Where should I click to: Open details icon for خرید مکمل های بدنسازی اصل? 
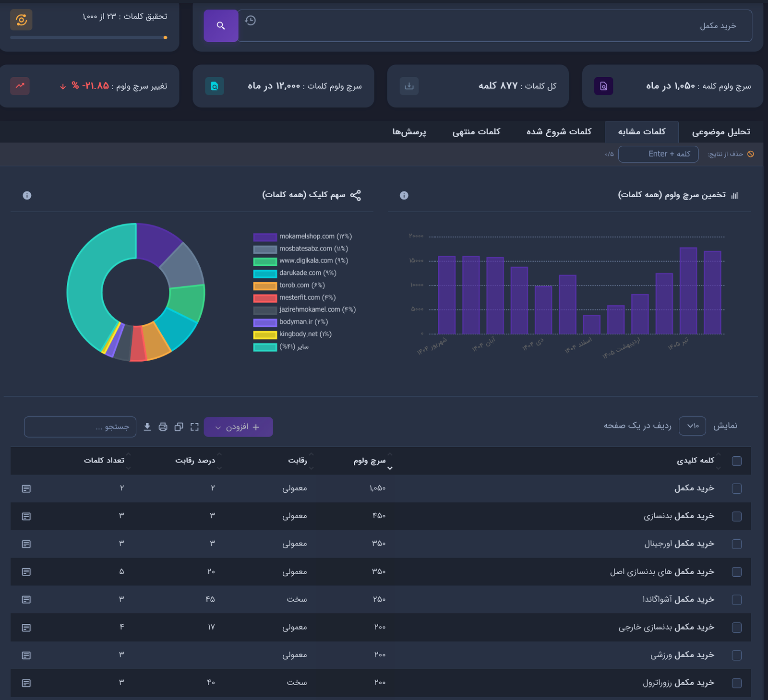click(26, 572)
